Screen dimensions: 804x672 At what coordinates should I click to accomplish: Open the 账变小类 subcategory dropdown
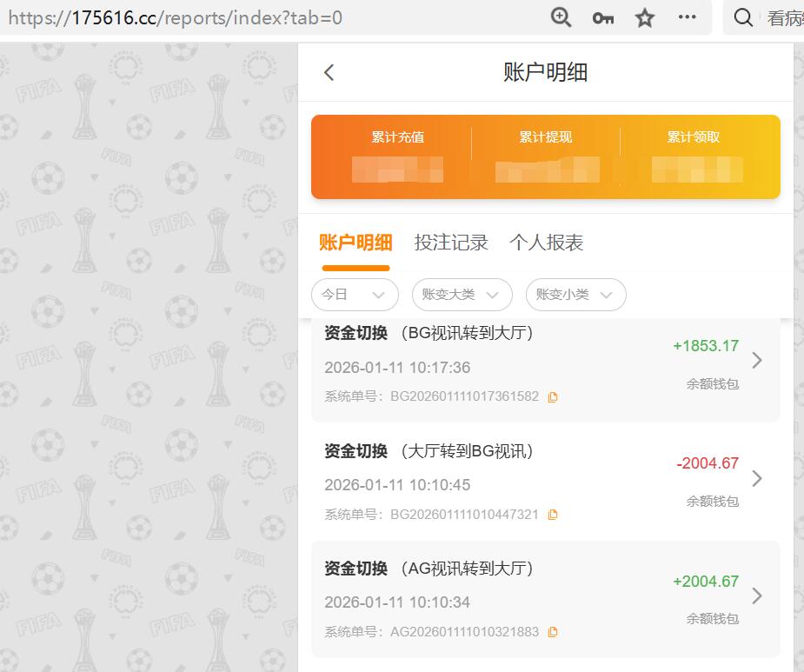point(575,295)
